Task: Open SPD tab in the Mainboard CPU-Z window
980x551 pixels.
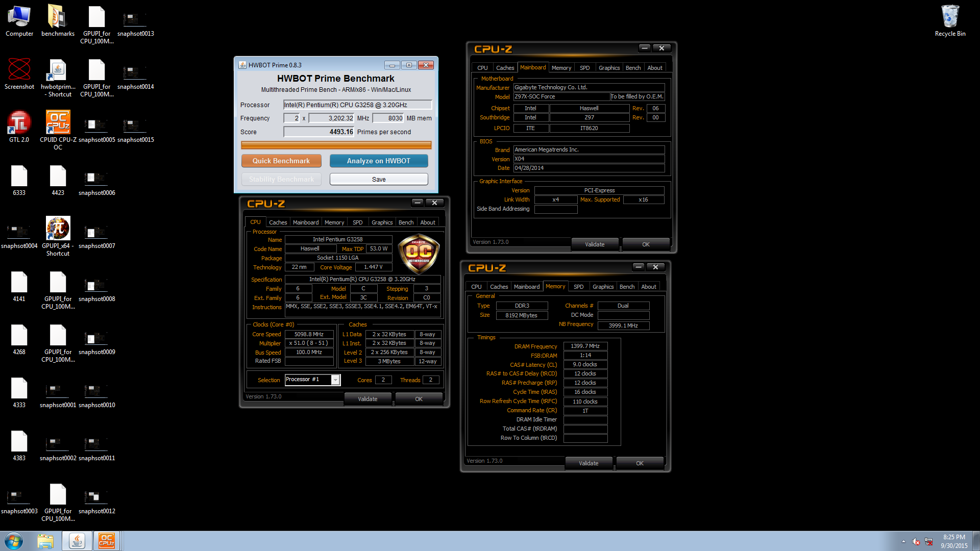Action: point(584,68)
